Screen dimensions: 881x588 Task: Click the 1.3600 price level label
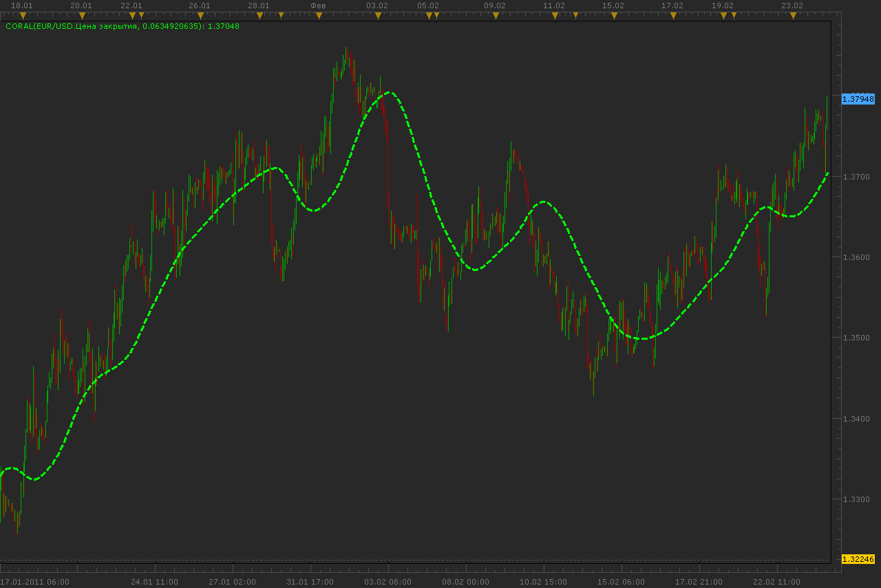pyautogui.click(x=858, y=257)
